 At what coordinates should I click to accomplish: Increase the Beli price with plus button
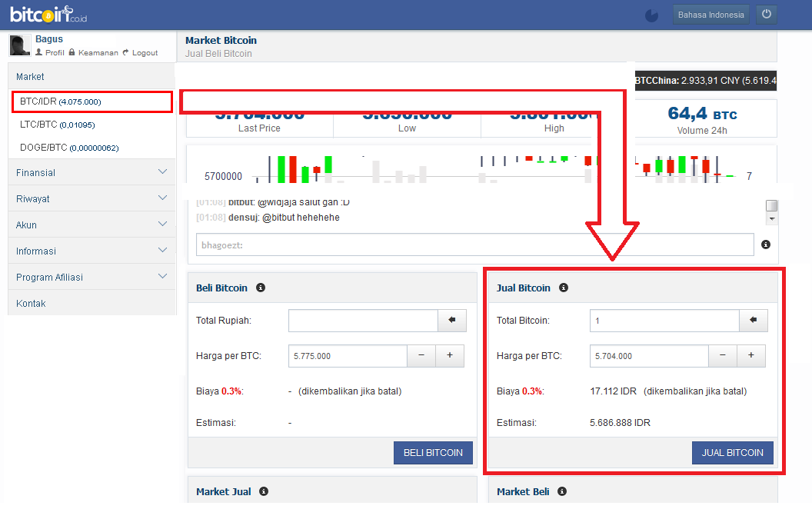(450, 356)
